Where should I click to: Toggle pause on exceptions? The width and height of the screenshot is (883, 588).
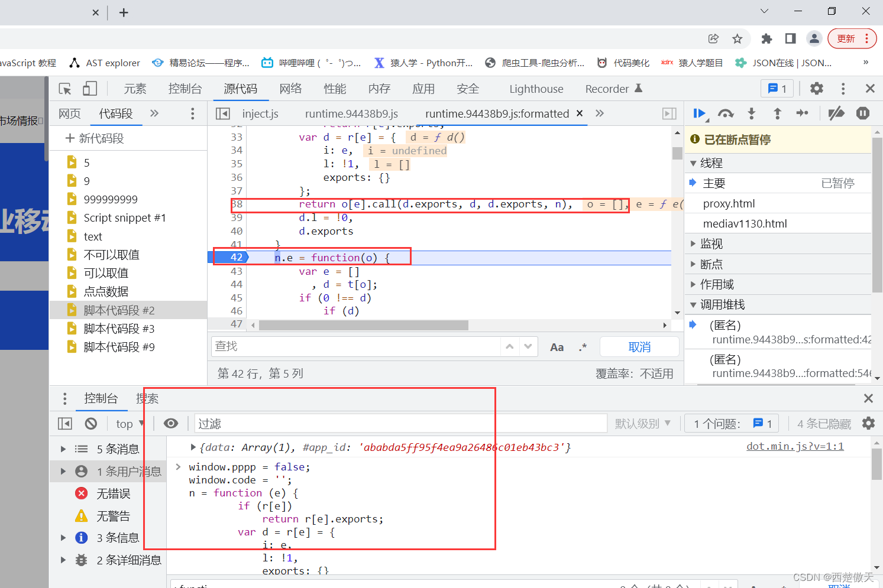[x=863, y=113]
